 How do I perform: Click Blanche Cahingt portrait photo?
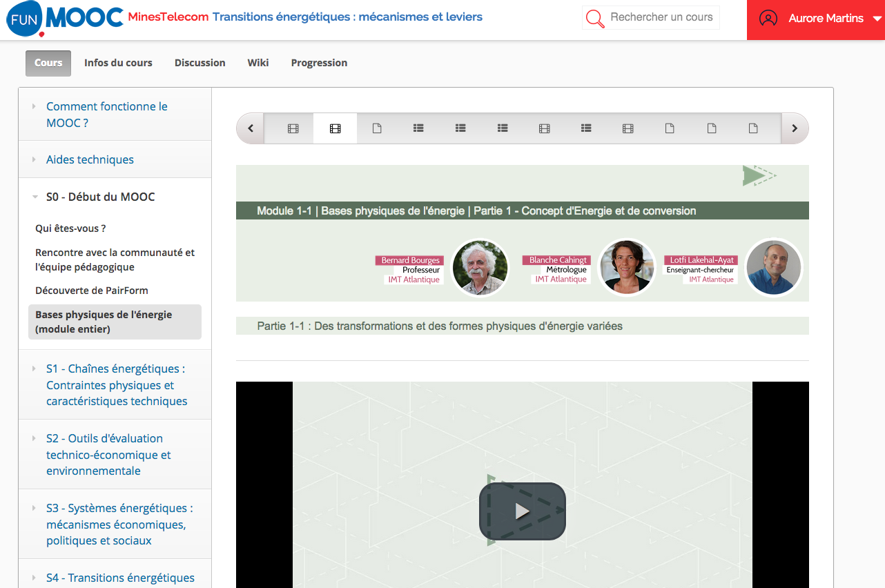click(627, 268)
